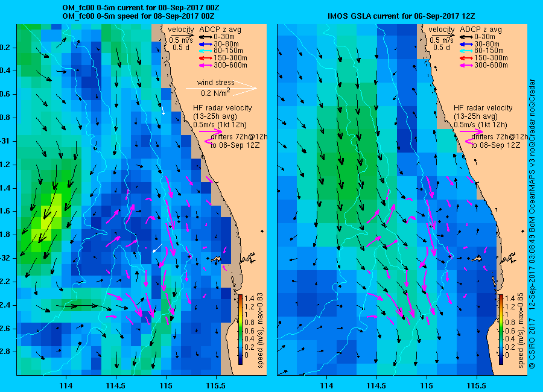543x392 pixels.
Task: Click the speed color bar in the left panel
Action: point(240,329)
